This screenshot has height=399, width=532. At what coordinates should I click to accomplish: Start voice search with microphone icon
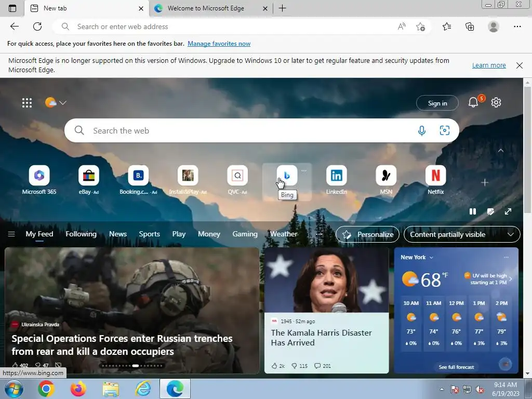tap(422, 130)
